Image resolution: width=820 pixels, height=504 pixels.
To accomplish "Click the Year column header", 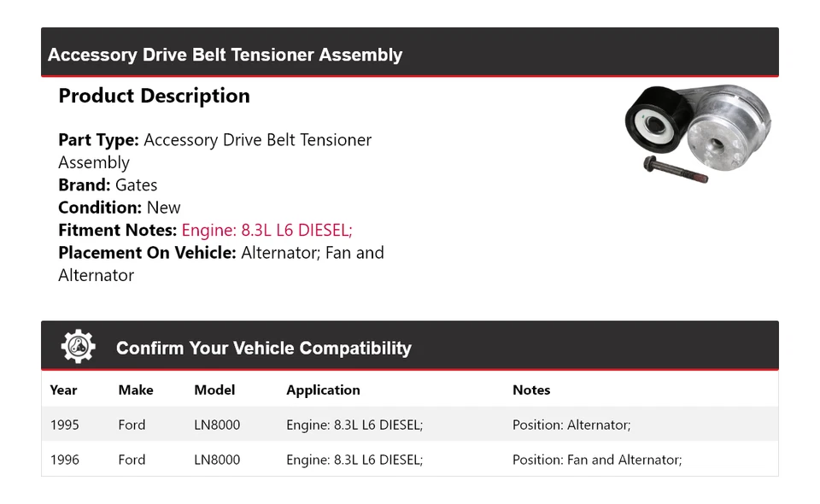I will click(x=63, y=390).
